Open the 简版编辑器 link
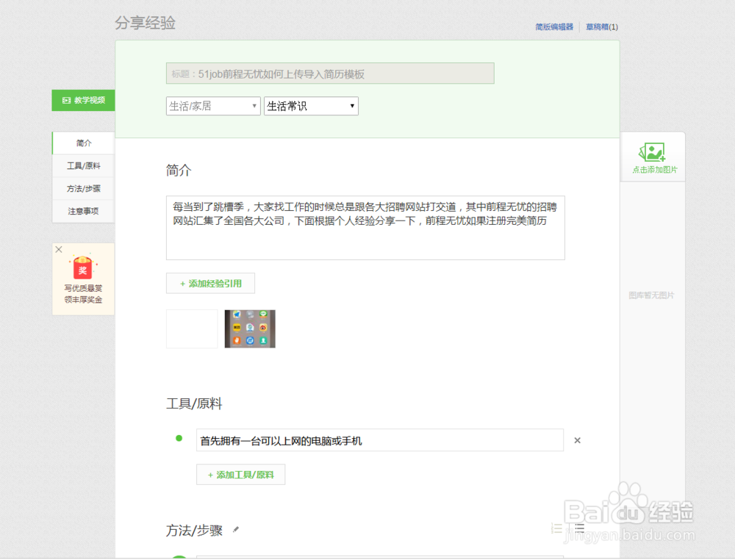The height and width of the screenshot is (560, 735). 554,26
